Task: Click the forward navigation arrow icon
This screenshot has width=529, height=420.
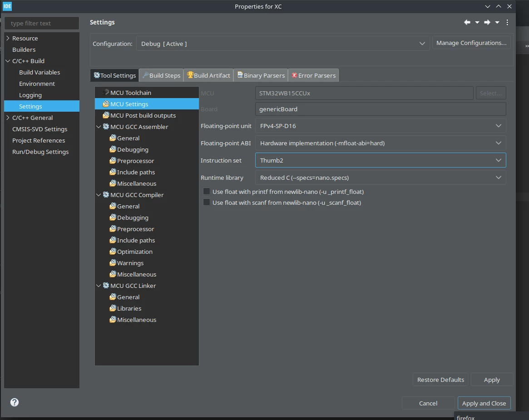Action: click(487, 22)
